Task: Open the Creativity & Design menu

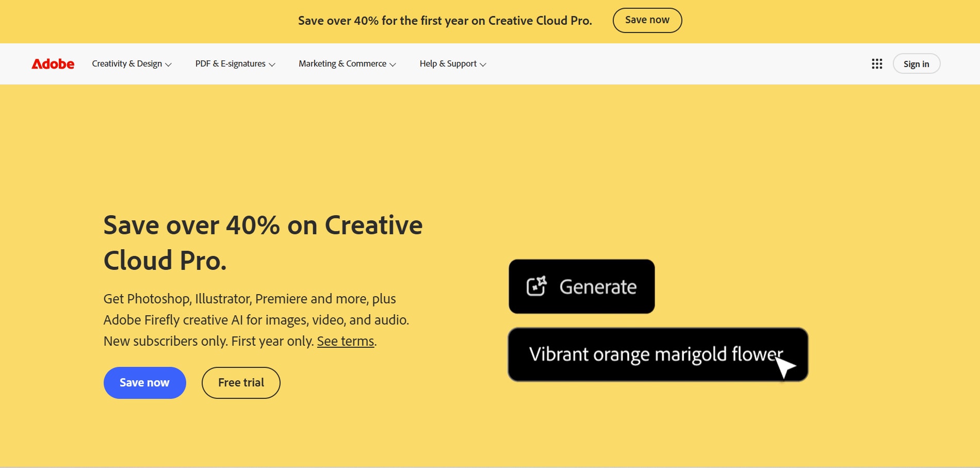Action: [x=127, y=63]
